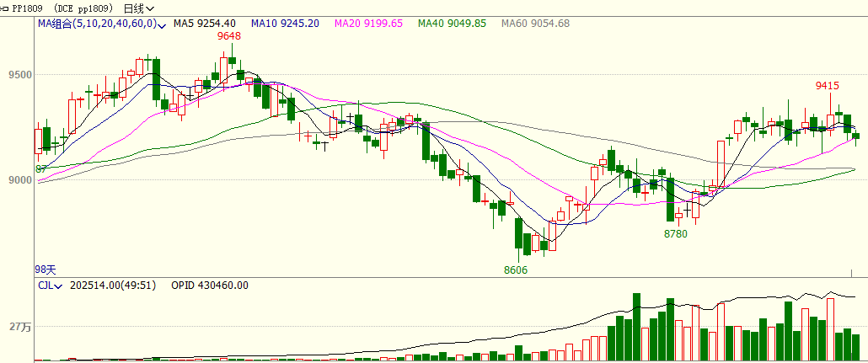Image resolution: width=868 pixels, height=363 pixels.
Task: Select the PP1809 contract title
Action: tap(27, 8)
